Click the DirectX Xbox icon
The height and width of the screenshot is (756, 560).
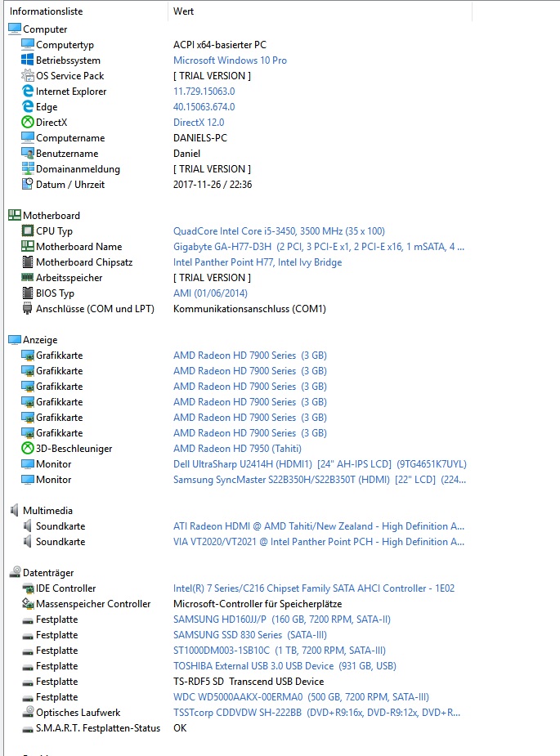tap(28, 122)
